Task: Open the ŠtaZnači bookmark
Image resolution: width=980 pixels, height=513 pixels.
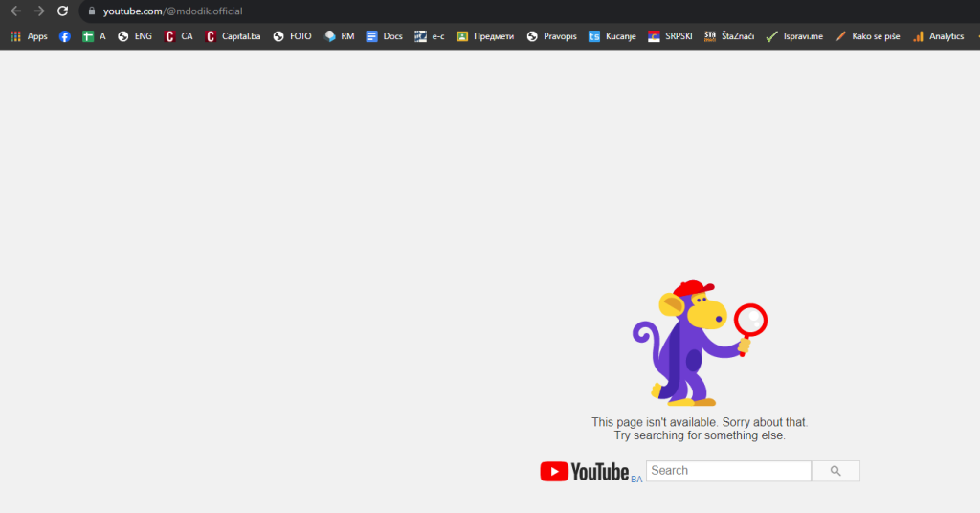Action: pyautogui.click(x=729, y=36)
